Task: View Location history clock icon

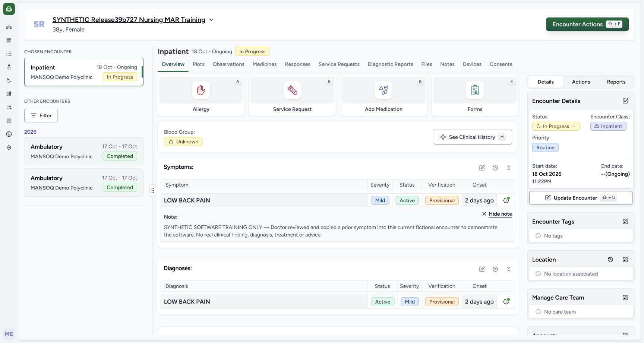Action: point(610,260)
